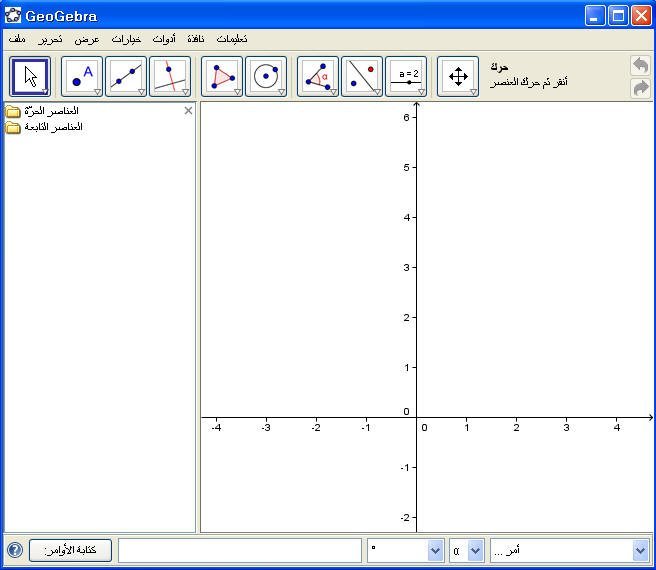Select the Perpendicular line tool
Image resolution: width=656 pixels, height=570 pixels.
pos(170,77)
